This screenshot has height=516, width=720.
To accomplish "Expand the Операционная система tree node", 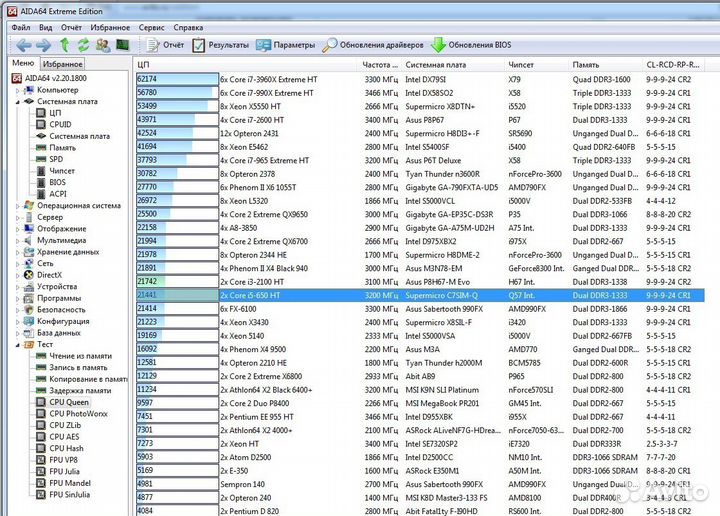I will 18,206.
